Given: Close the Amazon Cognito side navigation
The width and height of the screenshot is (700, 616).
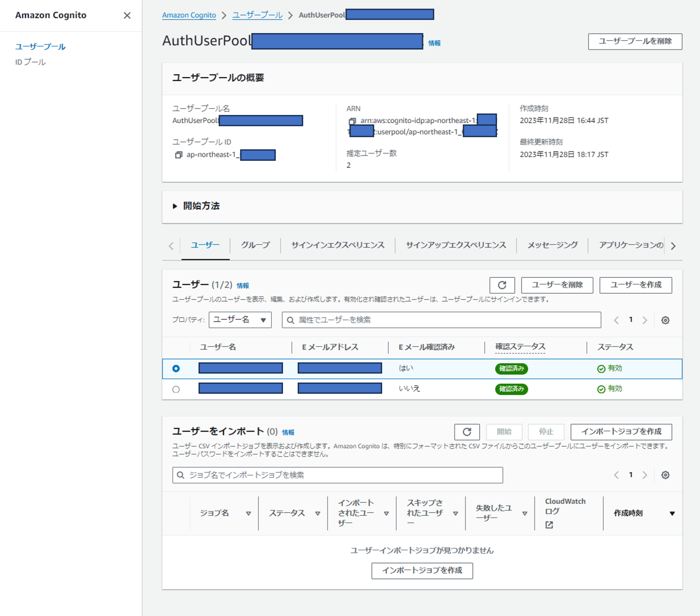Looking at the screenshot, I should click(x=127, y=15).
